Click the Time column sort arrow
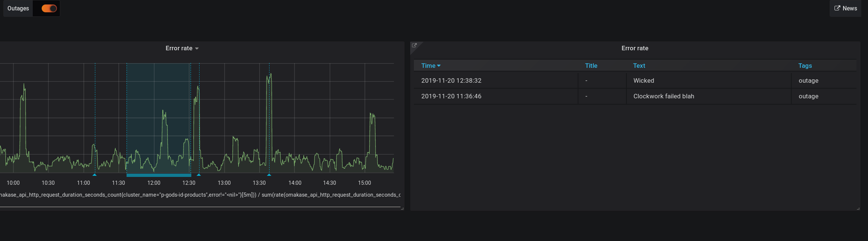This screenshot has width=868, height=241. point(439,66)
